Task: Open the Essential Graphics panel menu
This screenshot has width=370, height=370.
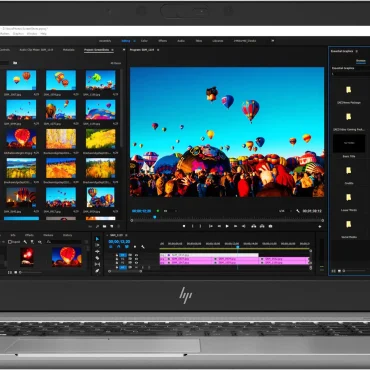Action: point(357,51)
